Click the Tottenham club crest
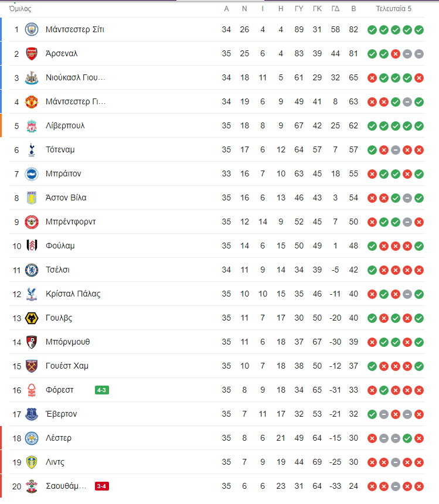 tap(32, 150)
